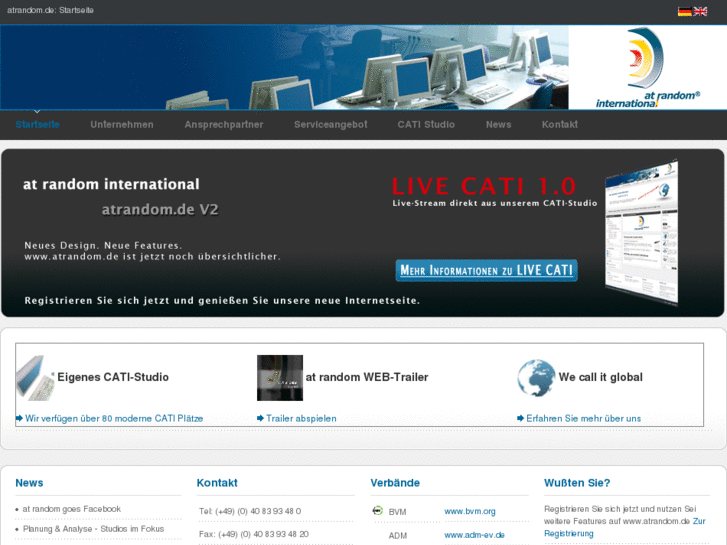Open the Serviceangebot menu item

click(331, 124)
